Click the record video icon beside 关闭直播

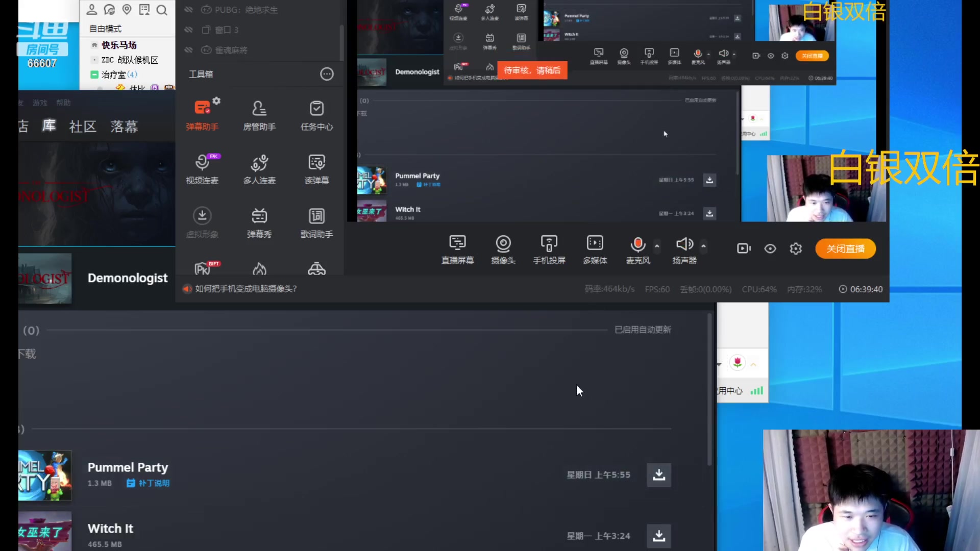tap(744, 248)
